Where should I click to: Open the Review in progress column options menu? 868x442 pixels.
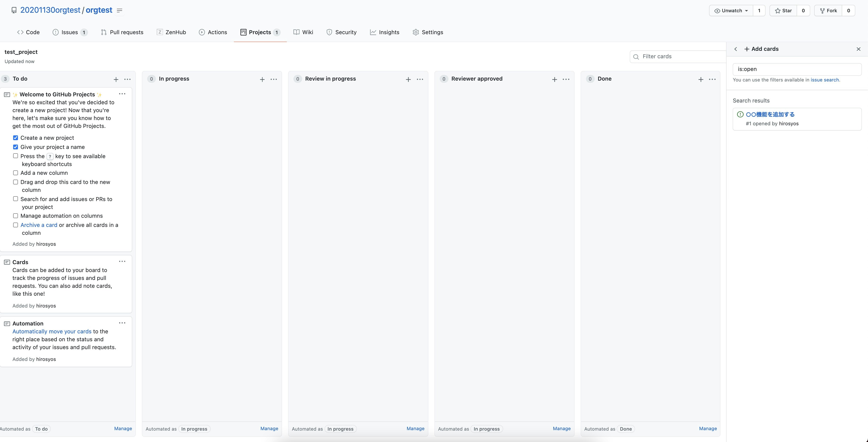coord(420,79)
